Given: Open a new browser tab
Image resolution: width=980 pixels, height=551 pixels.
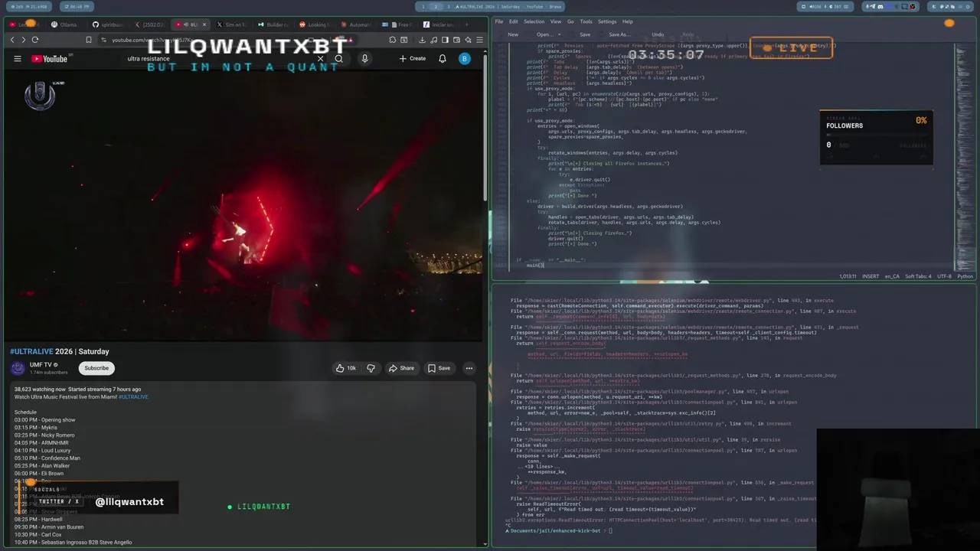Looking at the screenshot, I should (466, 24).
